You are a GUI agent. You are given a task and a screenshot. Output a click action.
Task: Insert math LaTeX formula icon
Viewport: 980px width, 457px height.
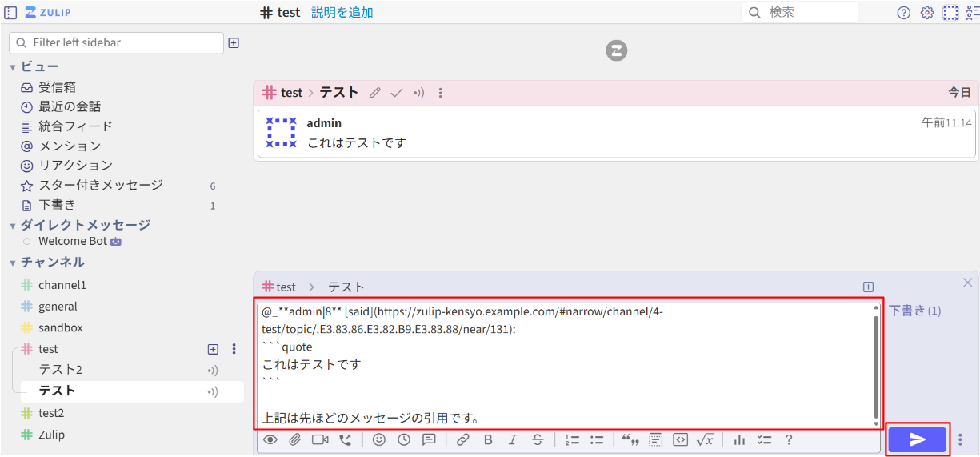click(705, 439)
